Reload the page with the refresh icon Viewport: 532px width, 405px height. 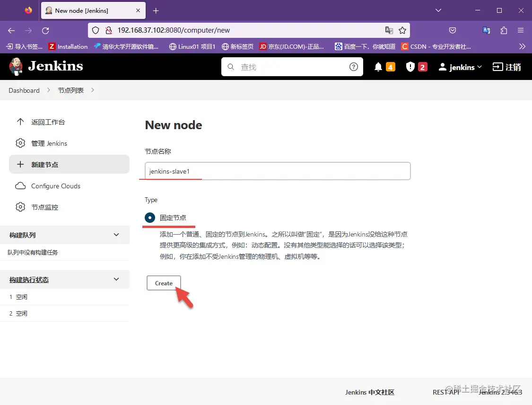point(45,31)
